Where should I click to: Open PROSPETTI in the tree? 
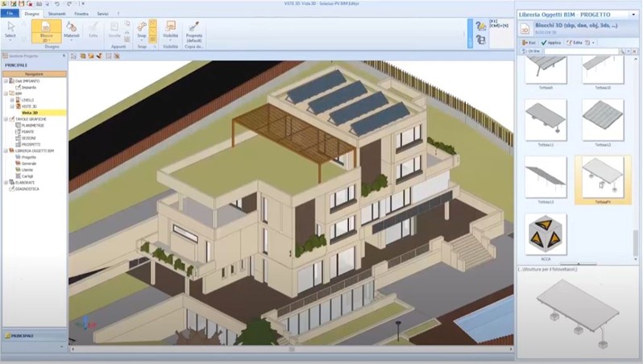(x=31, y=145)
